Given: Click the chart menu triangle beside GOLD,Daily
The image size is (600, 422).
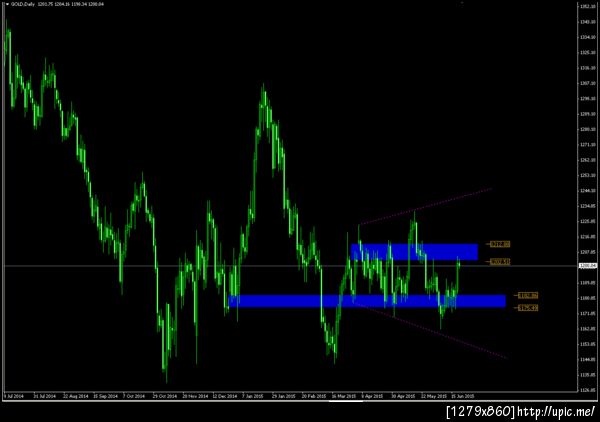Looking at the screenshot, I should (7, 4).
